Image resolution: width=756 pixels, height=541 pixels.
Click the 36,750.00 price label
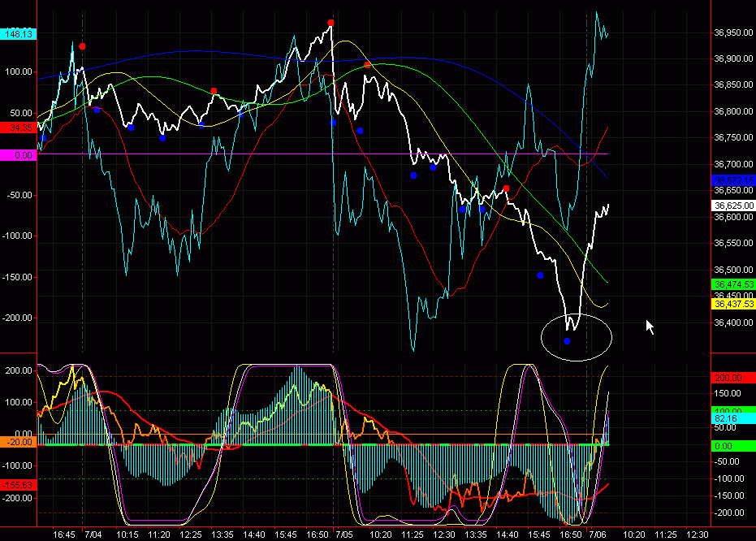tap(733, 137)
